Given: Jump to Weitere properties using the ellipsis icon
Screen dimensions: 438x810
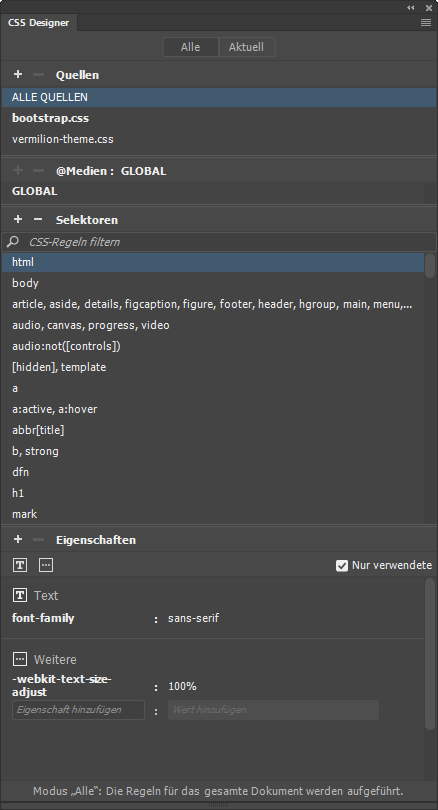Looking at the screenshot, I should click(x=46, y=565).
